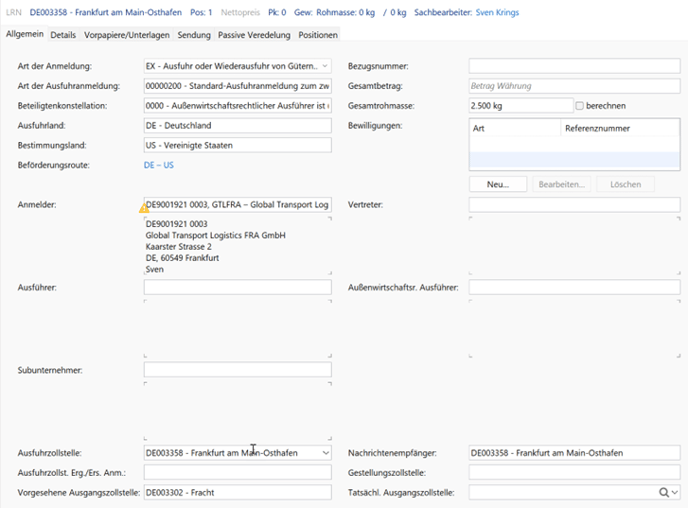The image size is (688, 508).
Task: Click the Gesamtbetrag input field
Action: (x=574, y=86)
